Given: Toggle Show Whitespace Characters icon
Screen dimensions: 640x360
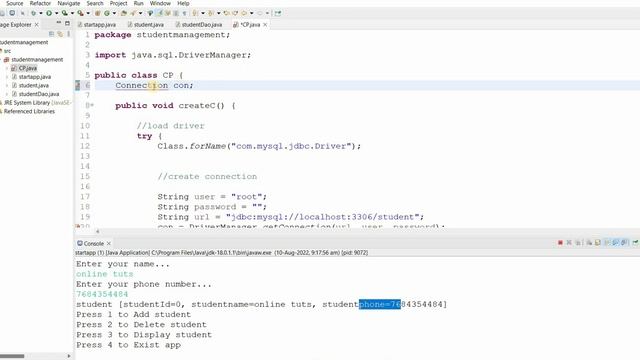Looking at the screenshot, I should [184, 13].
